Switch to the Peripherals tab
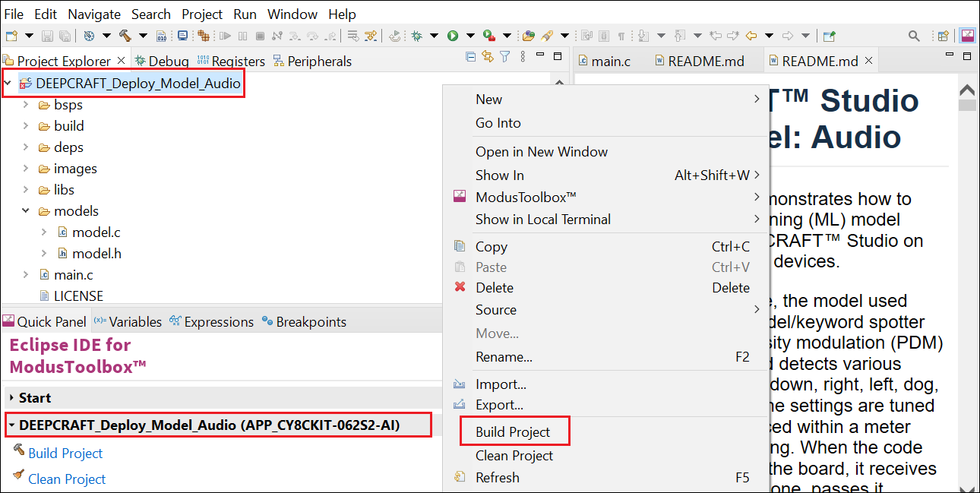 click(x=312, y=62)
